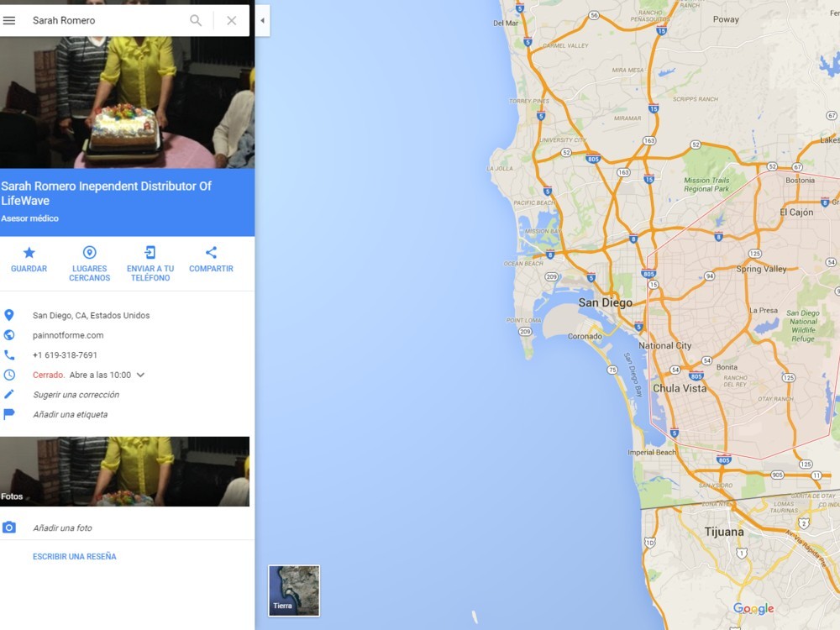Open the Fotos thumbnail
This screenshot has width=840, height=630.
click(125, 471)
